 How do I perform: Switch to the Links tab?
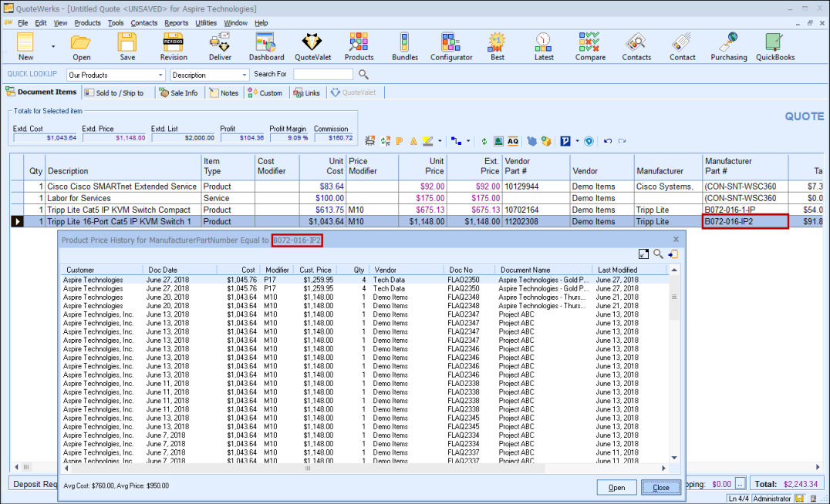click(307, 92)
